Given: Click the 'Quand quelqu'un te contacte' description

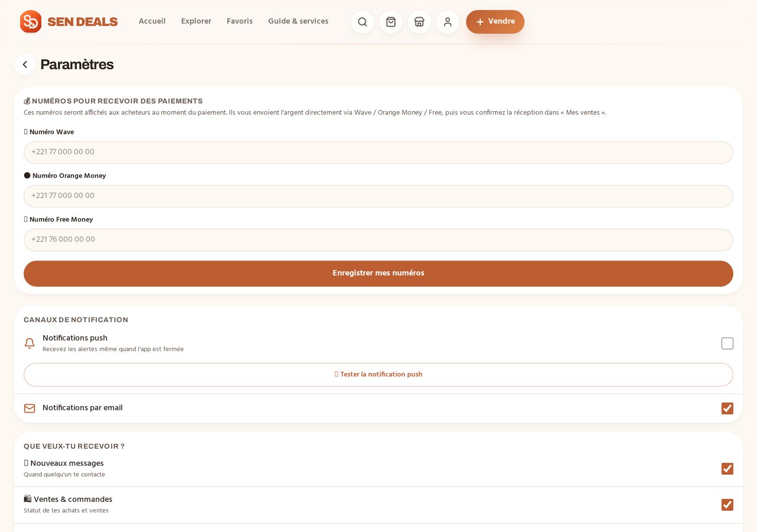Looking at the screenshot, I should 64,475.
